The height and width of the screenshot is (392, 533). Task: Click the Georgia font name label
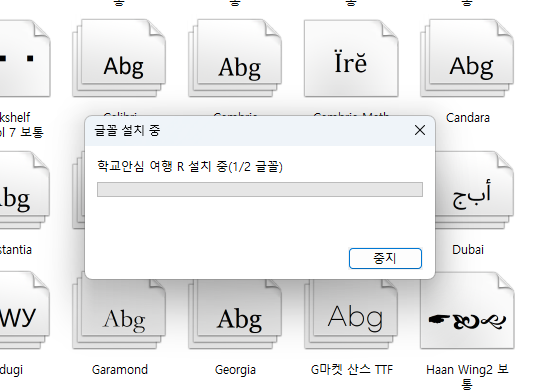pos(235,370)
